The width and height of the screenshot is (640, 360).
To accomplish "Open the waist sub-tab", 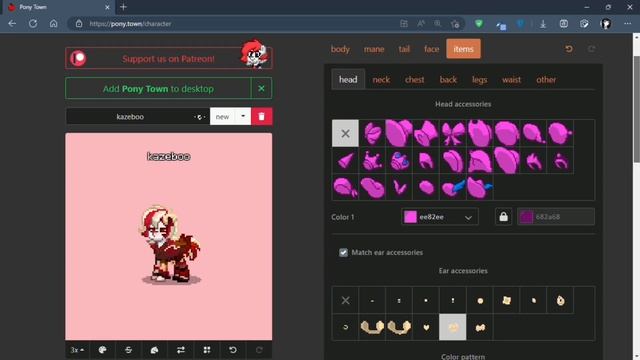I will tap(511, 80).
